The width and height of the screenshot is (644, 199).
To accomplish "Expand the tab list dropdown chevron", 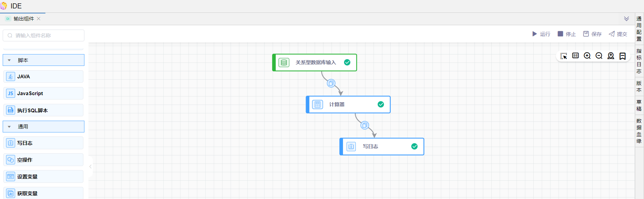I will coord(626,19).
